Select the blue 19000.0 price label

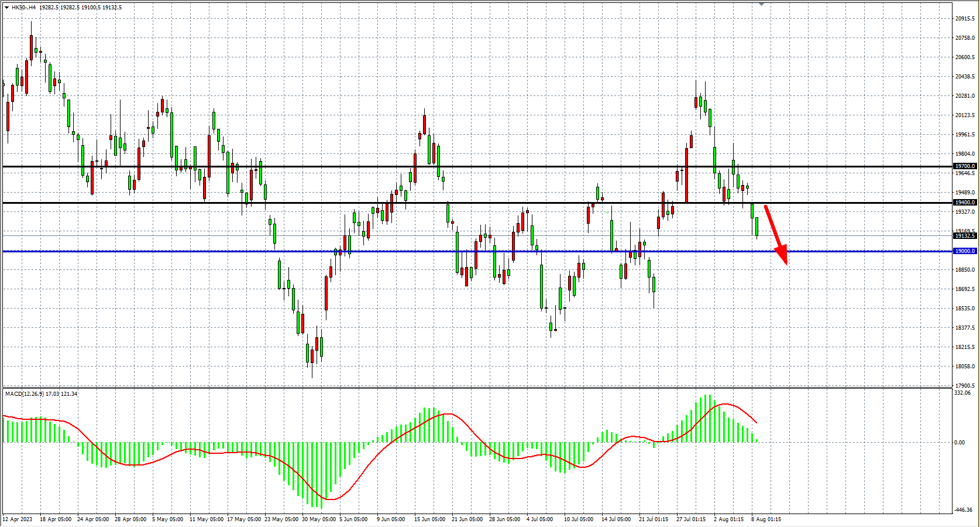tap(965, 251)
